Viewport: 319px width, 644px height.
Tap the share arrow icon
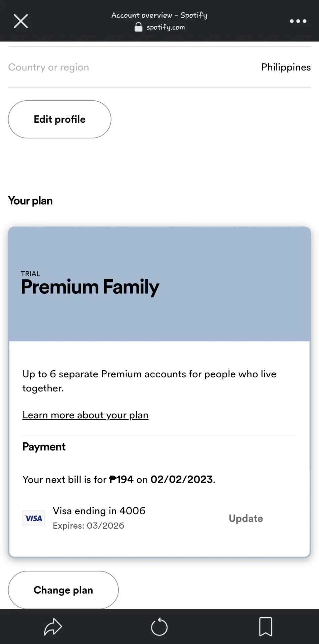coord(53,627)
